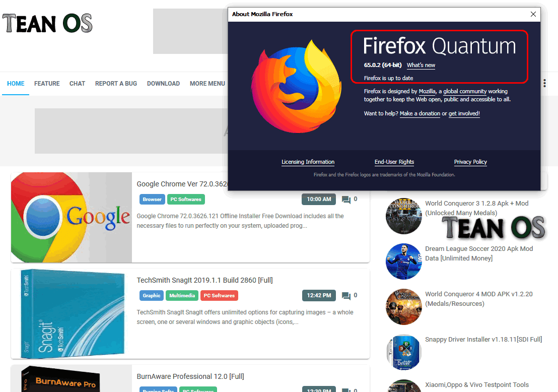The image size is (558, 392).
Task: Open Licensing Information link
Action: (x=308, y=162)
